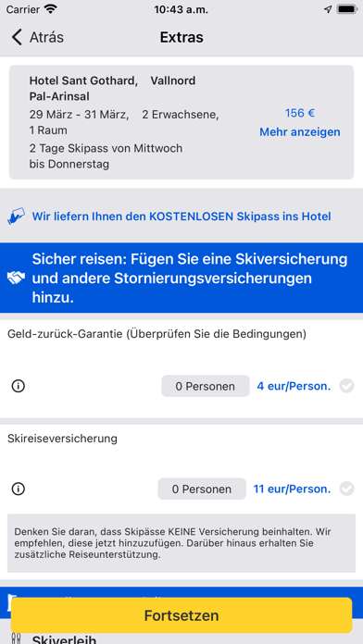Tap the yellow Fortsetzen button
Image resolution: width=363 pixels, height=644 pixels.
click(181, 615)
